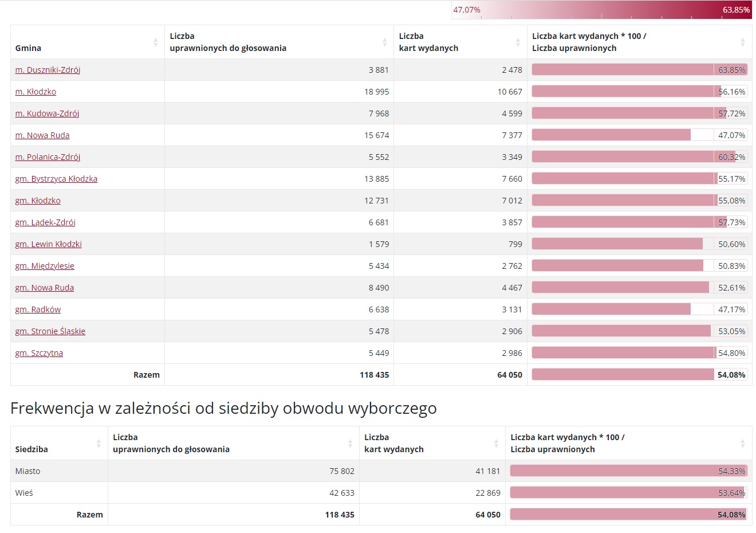Open gm. Bystrzyca Kłodzka link

point(56,179)
